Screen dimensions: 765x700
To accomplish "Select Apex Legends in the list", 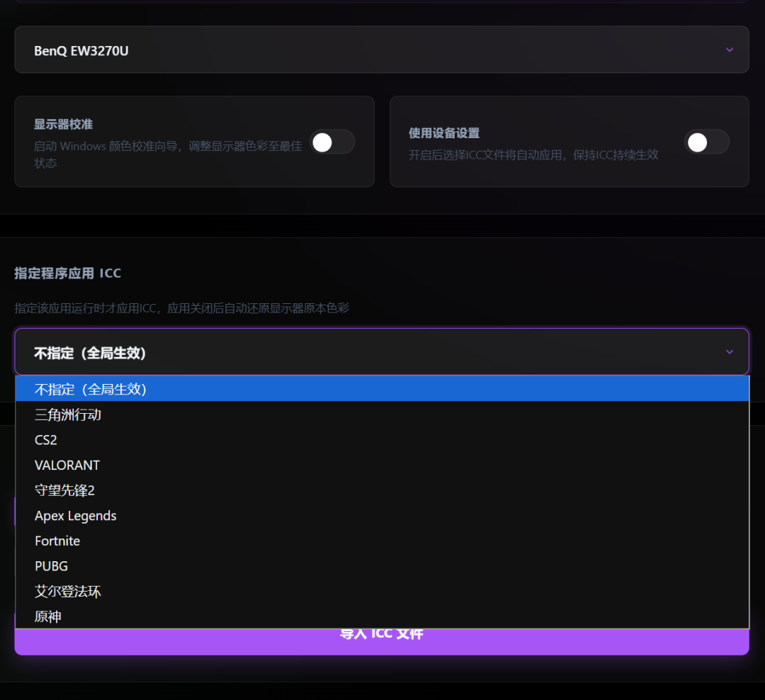I will coord(382,516).
